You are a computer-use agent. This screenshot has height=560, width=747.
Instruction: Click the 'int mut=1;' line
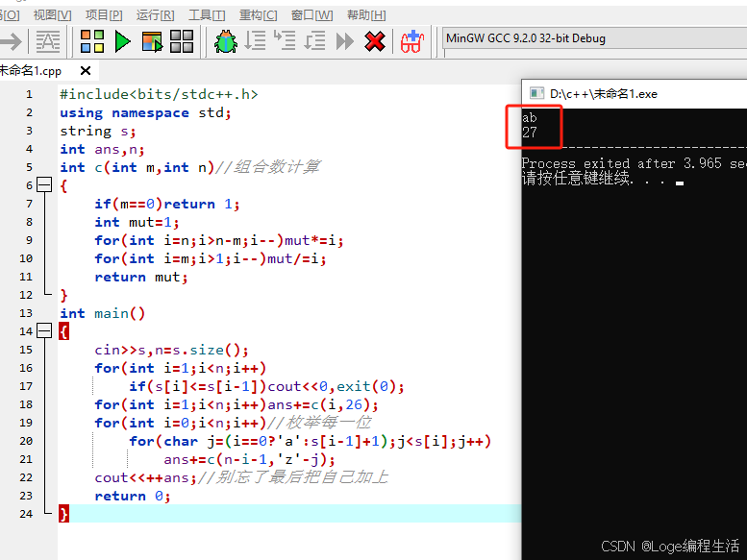(137, 222)
